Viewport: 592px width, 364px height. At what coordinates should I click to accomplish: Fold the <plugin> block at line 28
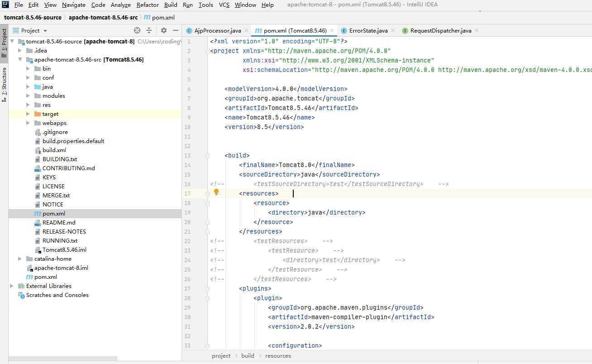pos(207,298)
